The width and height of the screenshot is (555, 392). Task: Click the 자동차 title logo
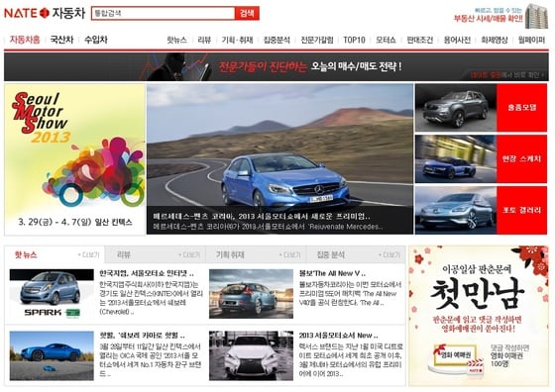tap(68, 13)
